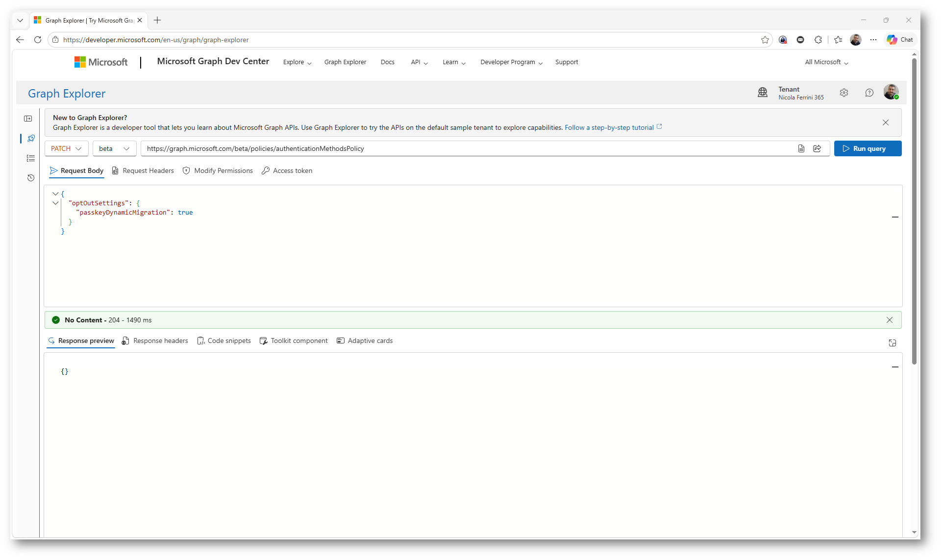Reload the page with the refresh icon
The height and width of the screenshot is (560, 941).
point(38,40)
